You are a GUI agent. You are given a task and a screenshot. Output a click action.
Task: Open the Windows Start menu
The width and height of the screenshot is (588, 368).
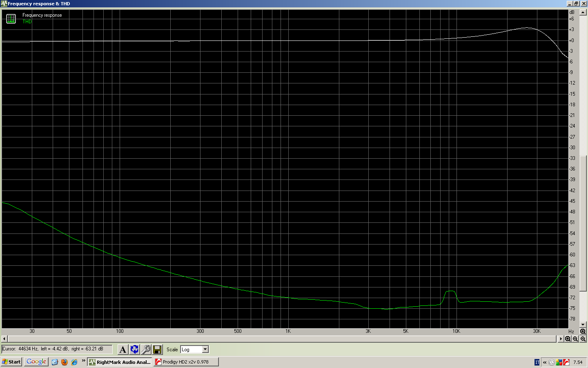11,362
